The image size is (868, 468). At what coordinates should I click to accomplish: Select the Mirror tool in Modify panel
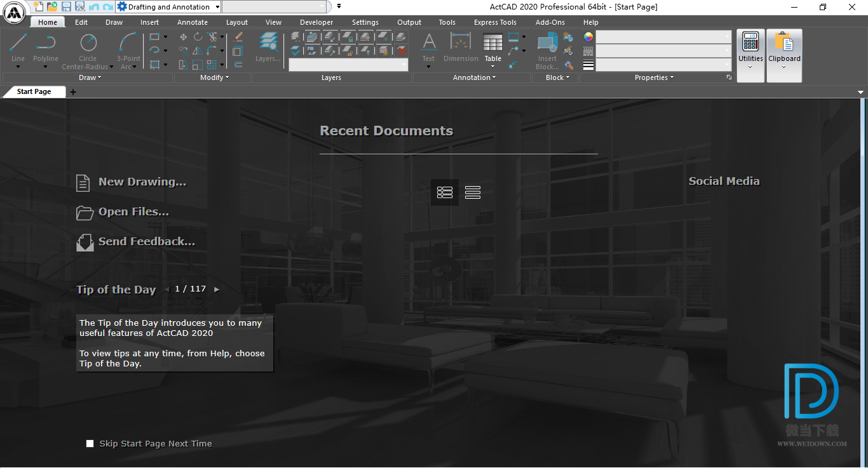[198, 51]
